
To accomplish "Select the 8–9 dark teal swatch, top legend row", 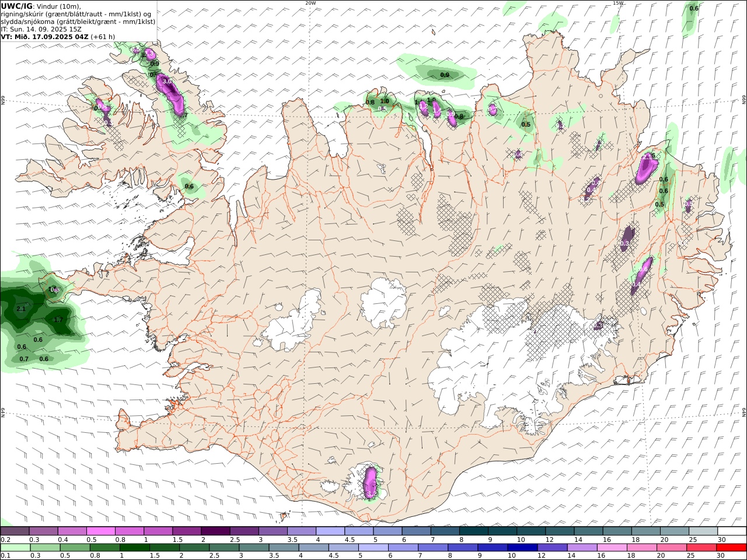I will (474, 531).
